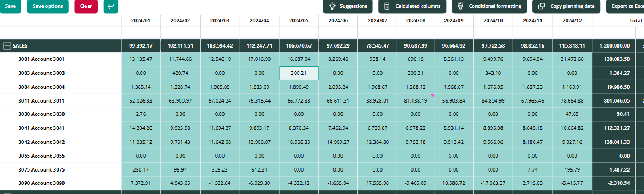Select the 13,135.47 cell for Account 3001

point(141,59)
